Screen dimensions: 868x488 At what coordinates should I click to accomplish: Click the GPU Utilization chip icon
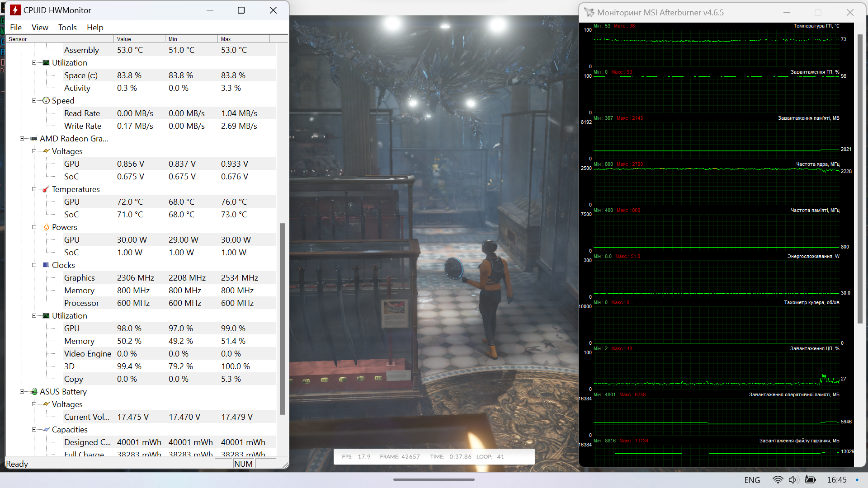46,316
